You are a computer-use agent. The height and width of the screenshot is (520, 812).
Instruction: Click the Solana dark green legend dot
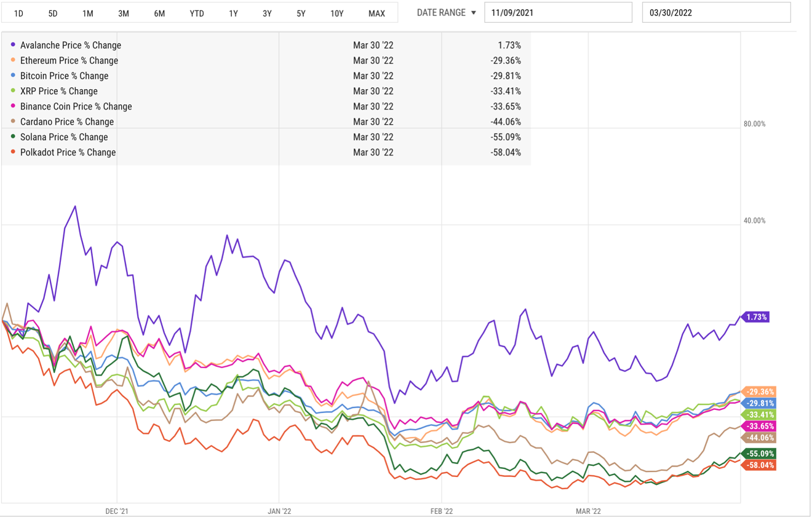[x=13, y=137]
